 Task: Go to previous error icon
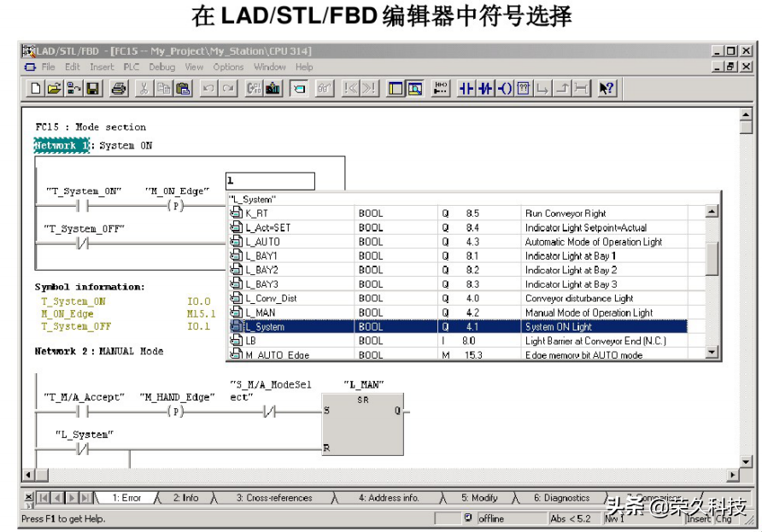pyautogui.click(x=350, y=89)
